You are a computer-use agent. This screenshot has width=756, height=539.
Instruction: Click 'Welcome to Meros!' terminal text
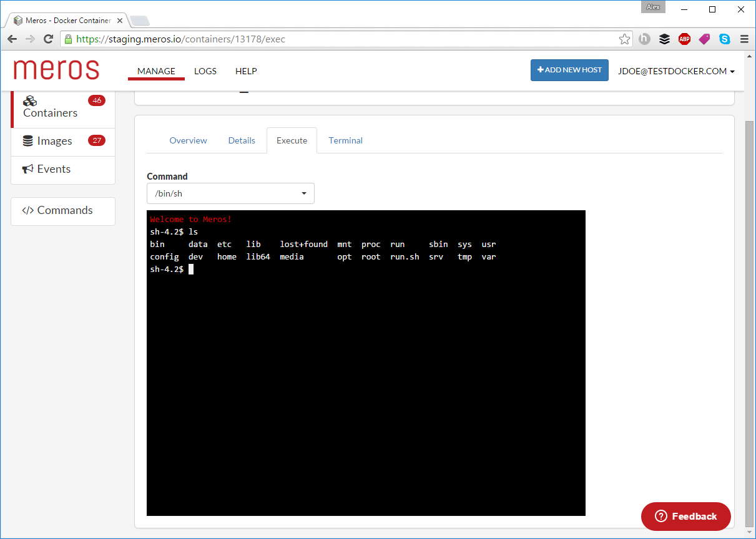click(191, 220)
